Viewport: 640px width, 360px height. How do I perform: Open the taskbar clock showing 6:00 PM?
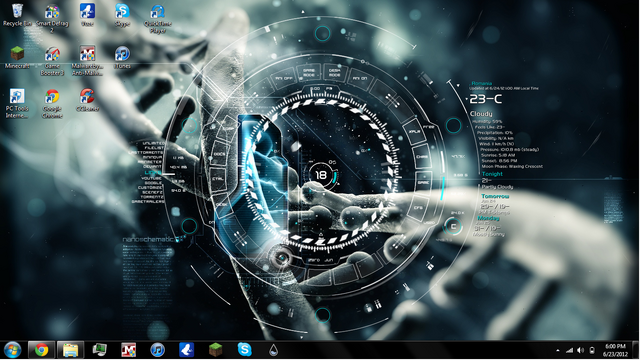click(615, 350)
